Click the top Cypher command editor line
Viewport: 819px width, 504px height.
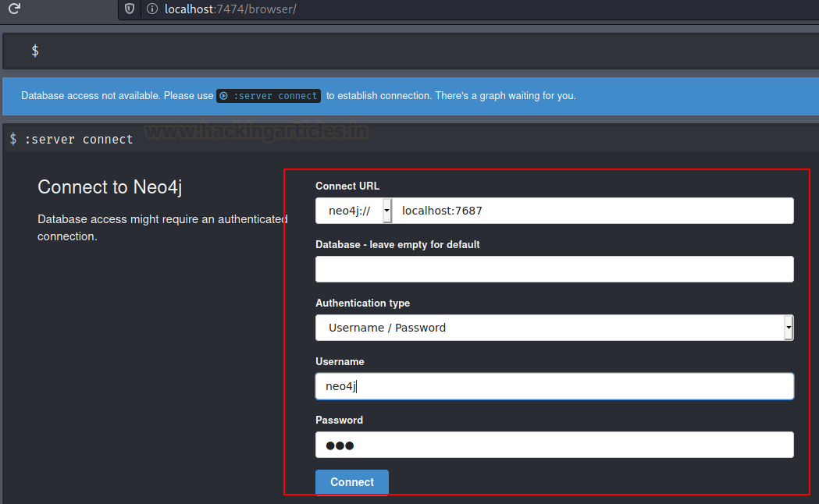coord(411,51)
